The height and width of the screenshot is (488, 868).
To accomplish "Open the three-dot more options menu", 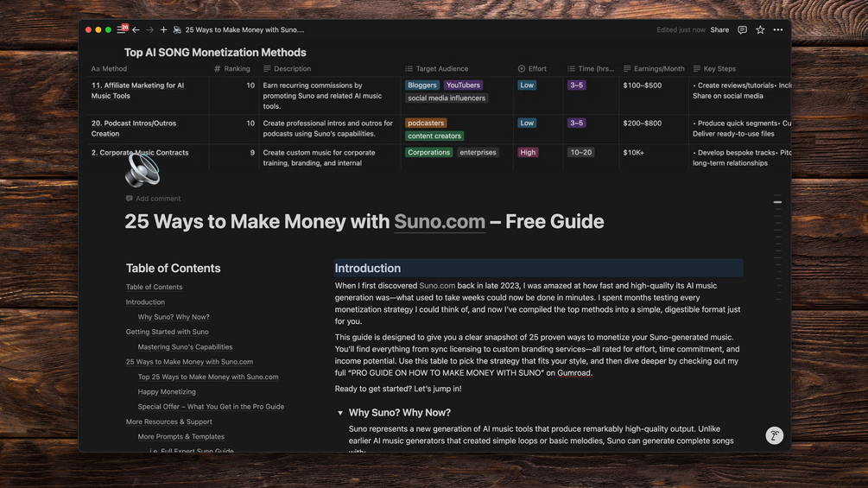I will (778, 30).
